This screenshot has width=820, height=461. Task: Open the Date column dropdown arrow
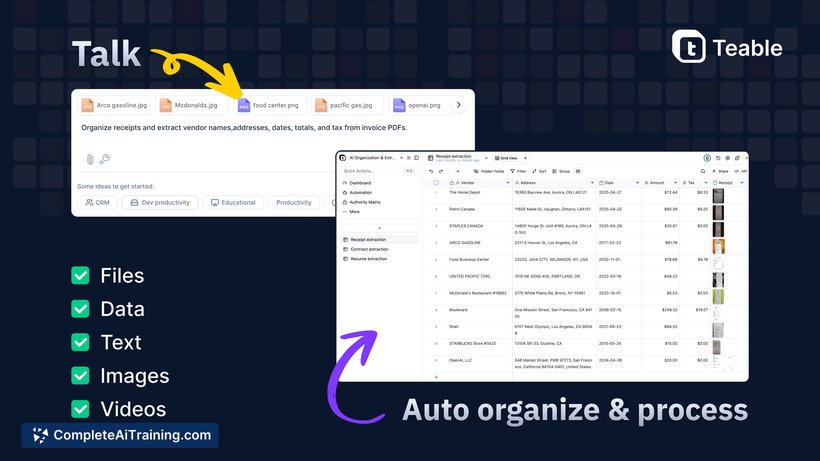point(637,183)
